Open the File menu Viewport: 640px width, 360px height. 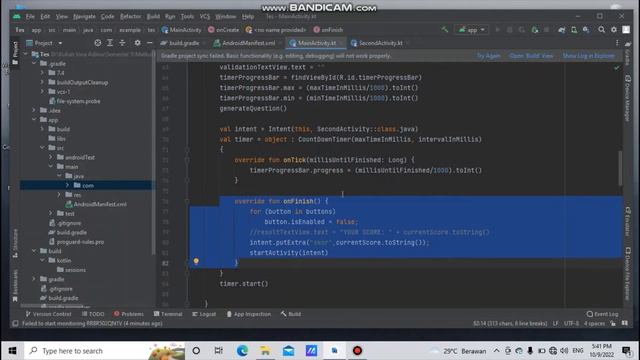click(30, 16)
